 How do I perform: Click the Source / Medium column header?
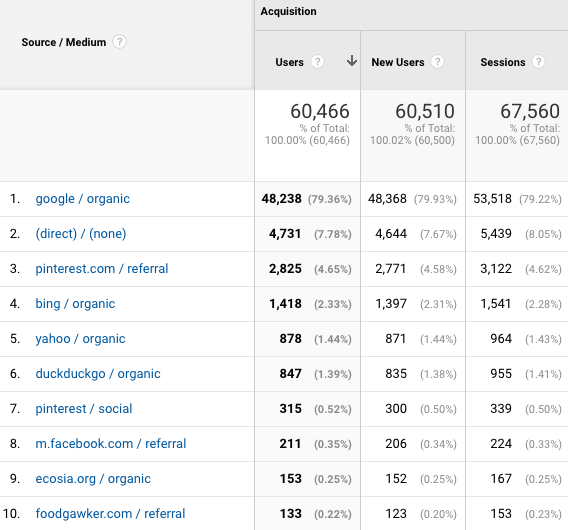coord(64,42)
